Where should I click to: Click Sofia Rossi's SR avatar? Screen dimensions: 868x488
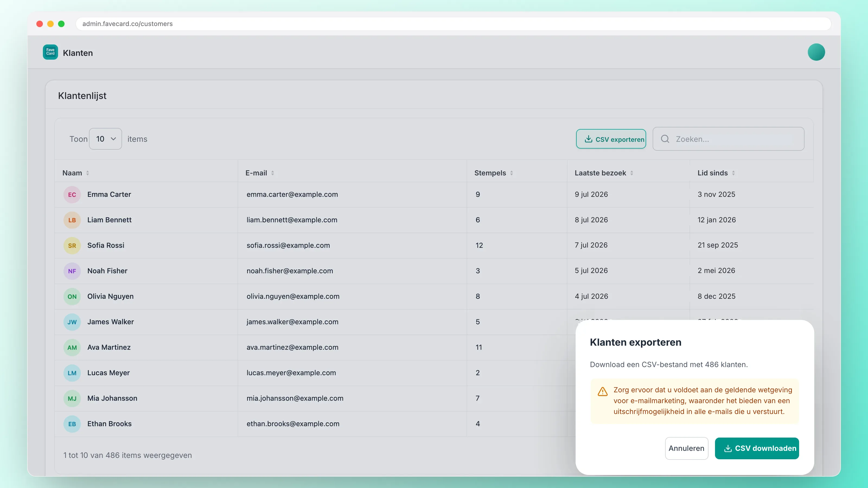click(72, 246)
